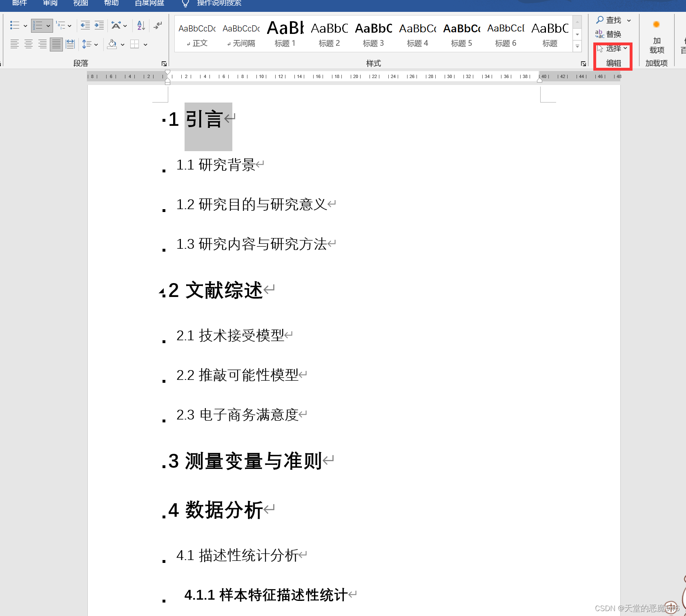
Task: Click the shading paint bucket icon
Action: (x=112, y=44)
